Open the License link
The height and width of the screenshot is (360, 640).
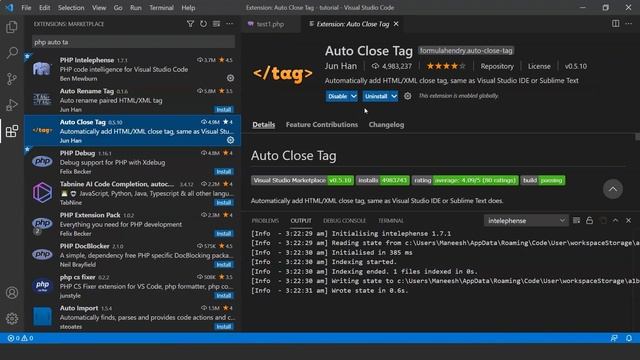coord(539,66)
